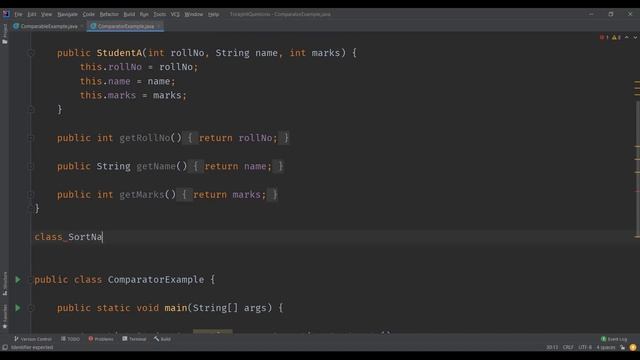Go to the previous highlighted error
This screenshot has height=360, width=640.
click(627, 38)
